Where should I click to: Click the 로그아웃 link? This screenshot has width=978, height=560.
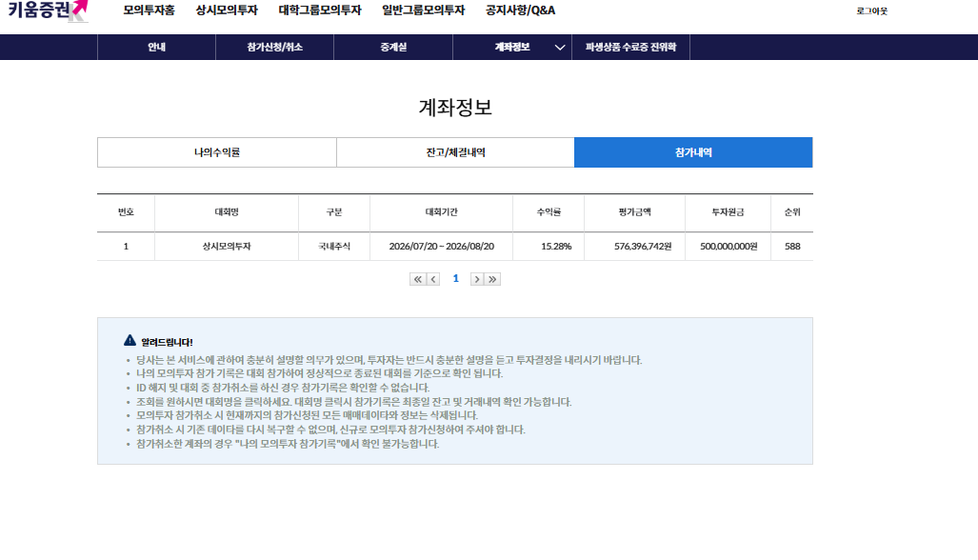(x=872, y=11)
